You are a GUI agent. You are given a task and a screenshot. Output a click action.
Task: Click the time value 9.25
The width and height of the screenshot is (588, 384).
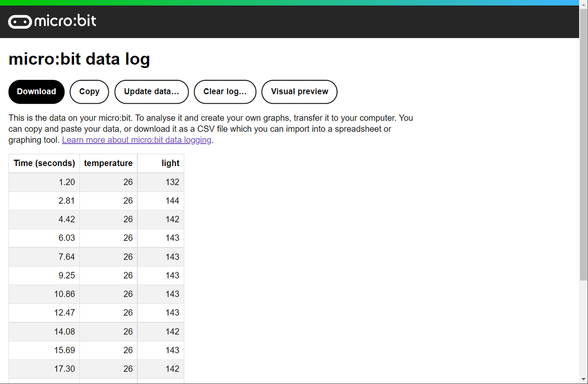click(67, 275)
